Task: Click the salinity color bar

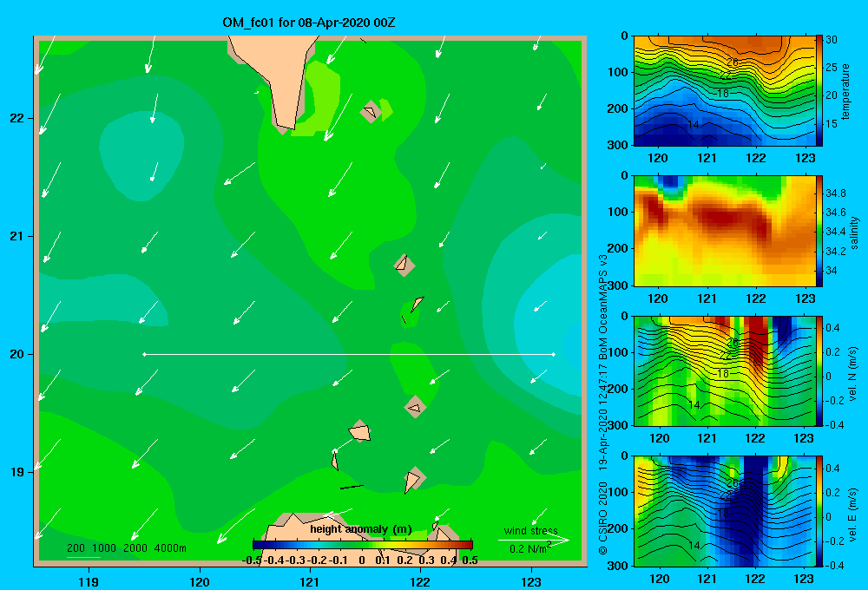Action: 819,232
